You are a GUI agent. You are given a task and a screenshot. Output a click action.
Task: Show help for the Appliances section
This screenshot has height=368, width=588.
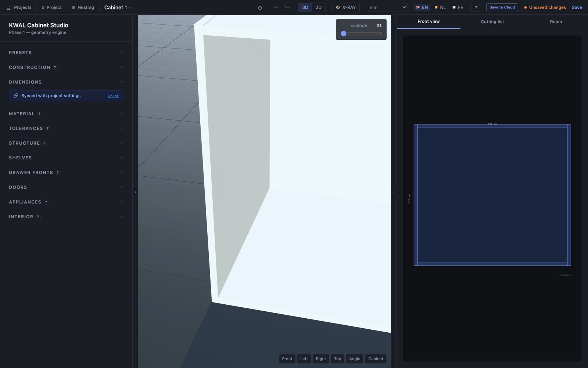click(x=46, y=202)
